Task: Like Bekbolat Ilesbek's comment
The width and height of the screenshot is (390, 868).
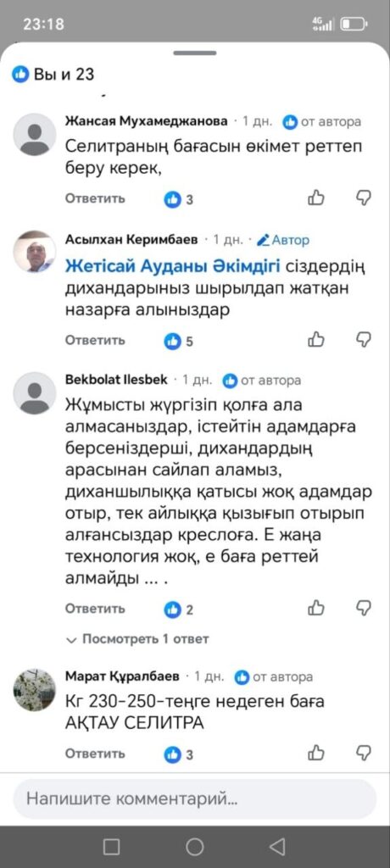Action: [x=315, y=608]
